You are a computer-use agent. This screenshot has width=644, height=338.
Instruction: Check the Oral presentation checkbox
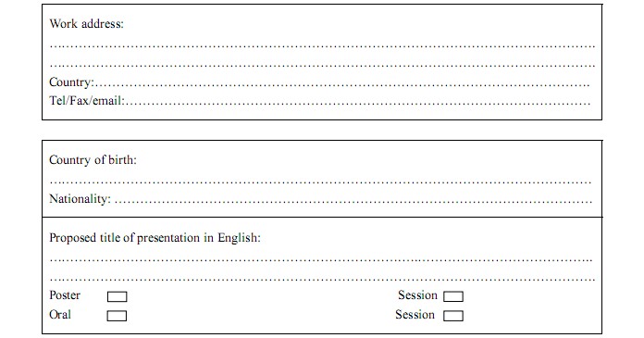[x=117, y=316]
